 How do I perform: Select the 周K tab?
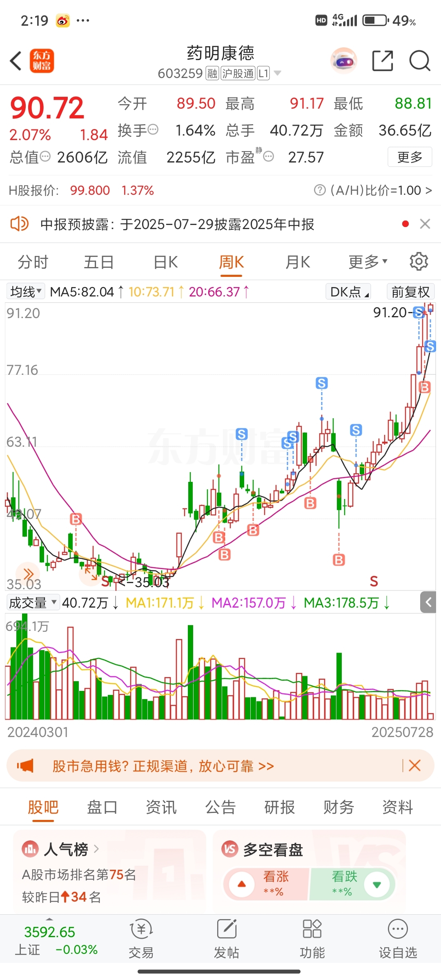(x=232, y=262)
